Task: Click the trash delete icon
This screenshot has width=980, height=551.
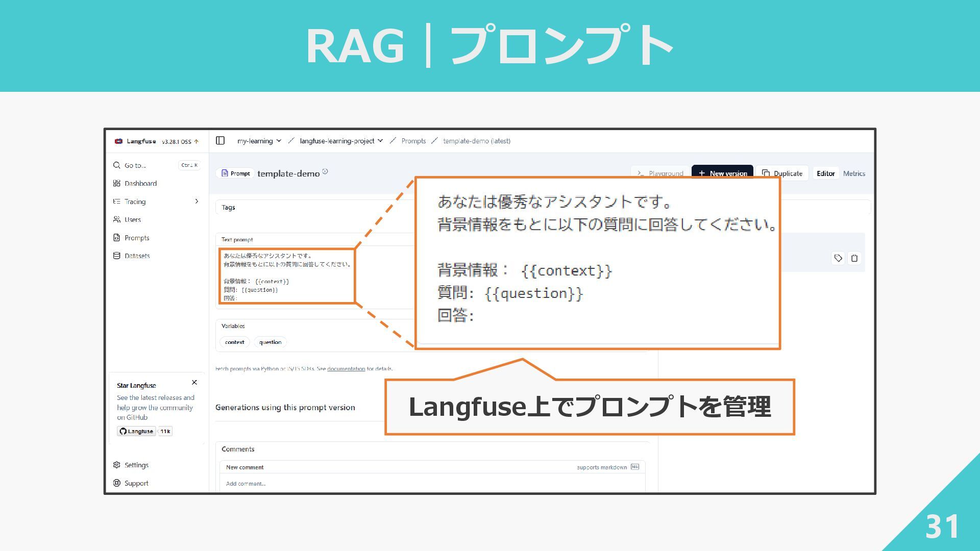Action: tap(854, 258)
